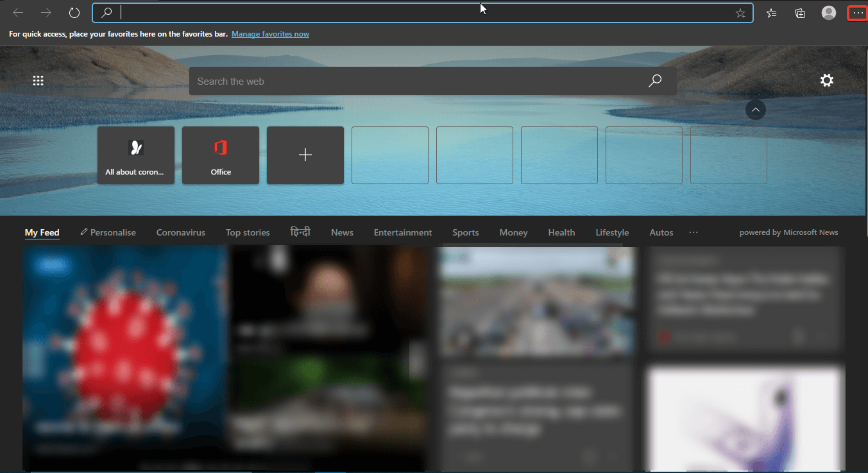Add this page to favorites via the star
The image size is (868, 473).
click(x=741, y=12)
